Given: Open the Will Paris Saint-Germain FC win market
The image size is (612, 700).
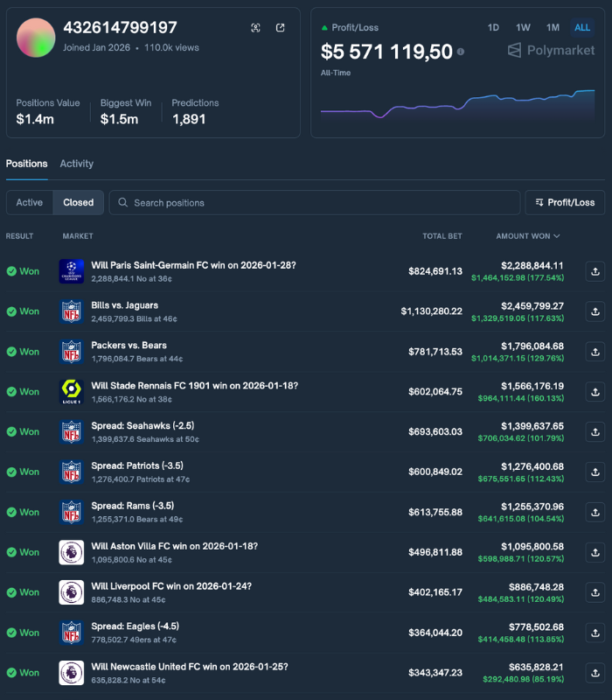Looking at the screenshot, I should pyautogui.click(x=193, y=265).
